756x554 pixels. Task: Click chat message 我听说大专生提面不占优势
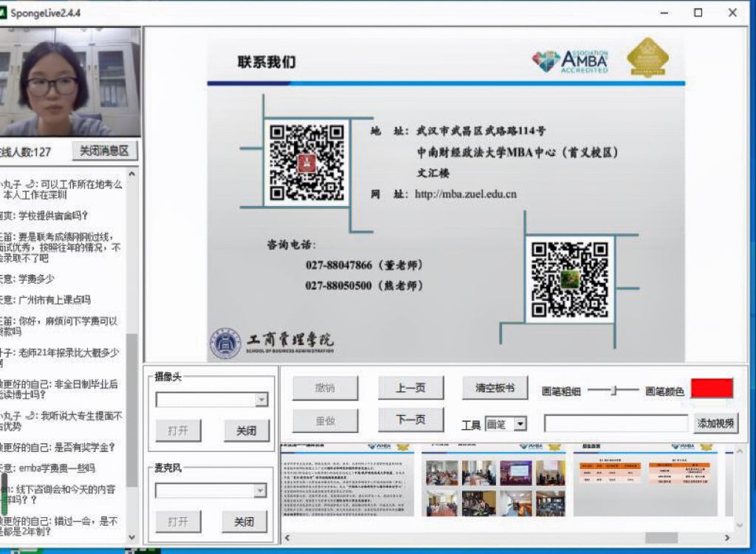click(61, 421)
